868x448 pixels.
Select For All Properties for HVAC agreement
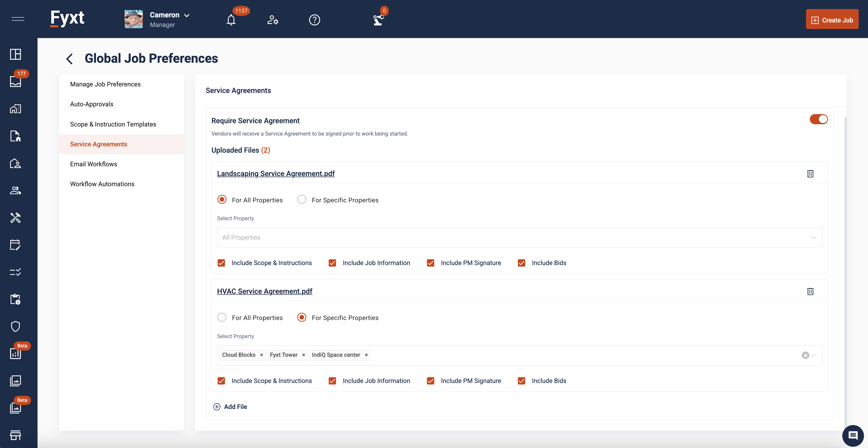click(x=222, y=317)
